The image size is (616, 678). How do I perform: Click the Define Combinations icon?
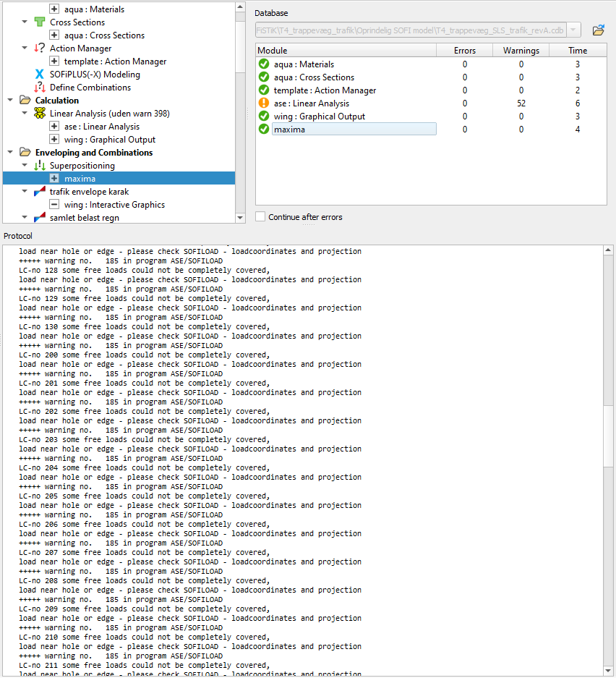pos(39,88)
